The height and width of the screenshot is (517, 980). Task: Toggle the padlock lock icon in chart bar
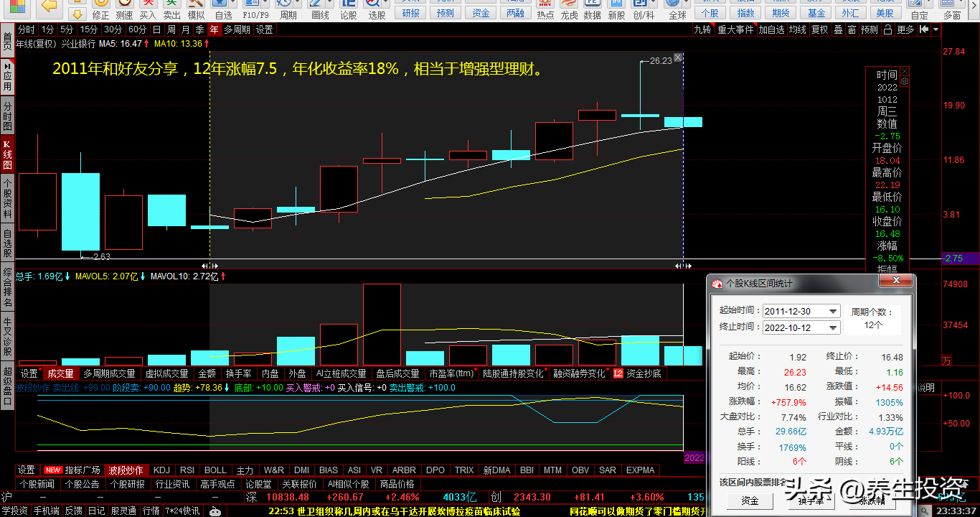888,29
